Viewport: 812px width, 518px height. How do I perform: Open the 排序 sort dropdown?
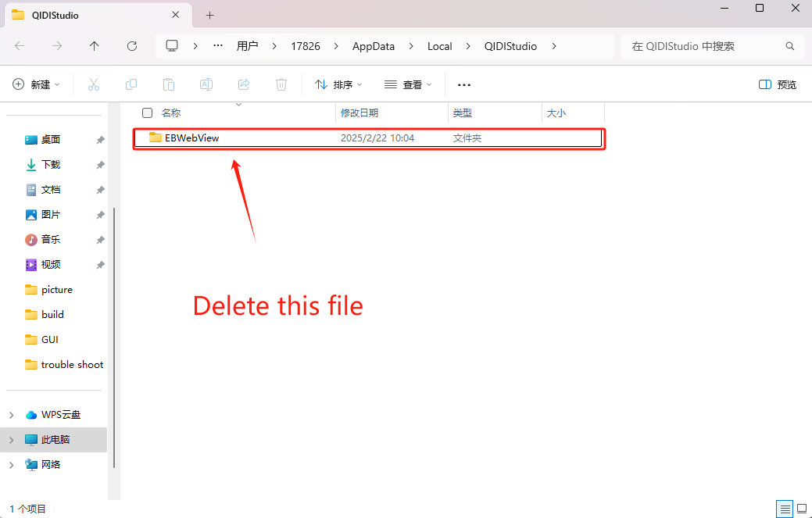click(338, 84)
